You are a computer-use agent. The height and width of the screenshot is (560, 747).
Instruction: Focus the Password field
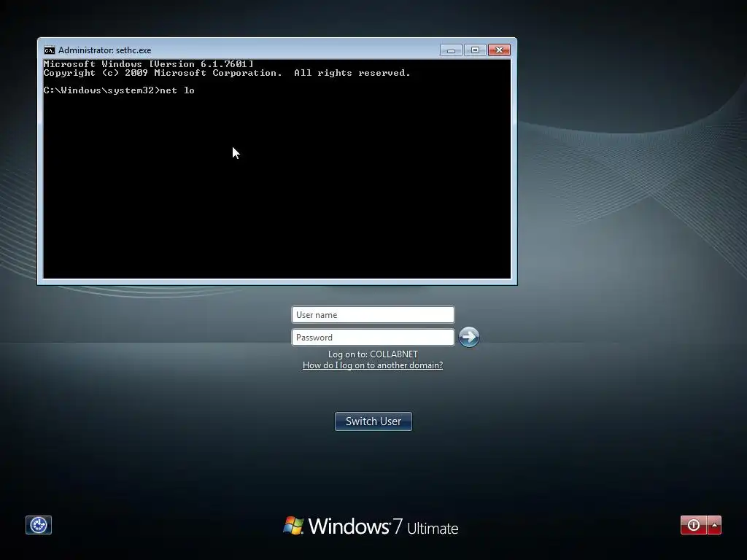[373, 337]
